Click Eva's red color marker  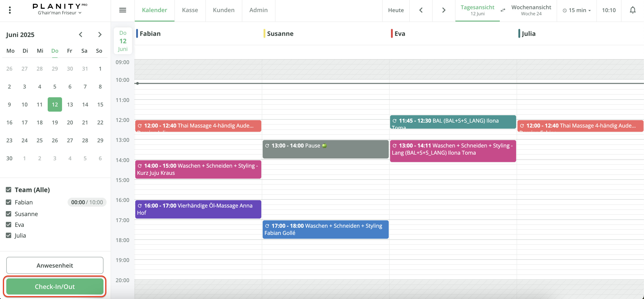click(392, 34)
